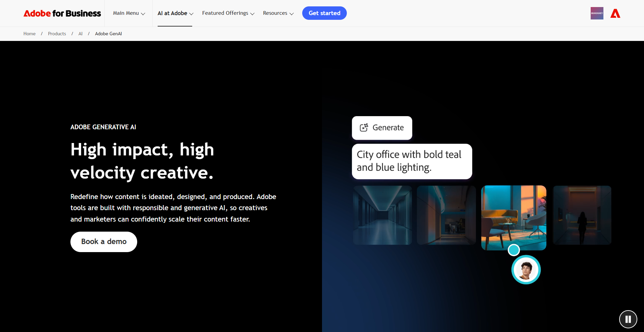Click the paragraph starting Redefine how content
The width and height of the screenshot is (644, 332).
click(x=173, y=208)
